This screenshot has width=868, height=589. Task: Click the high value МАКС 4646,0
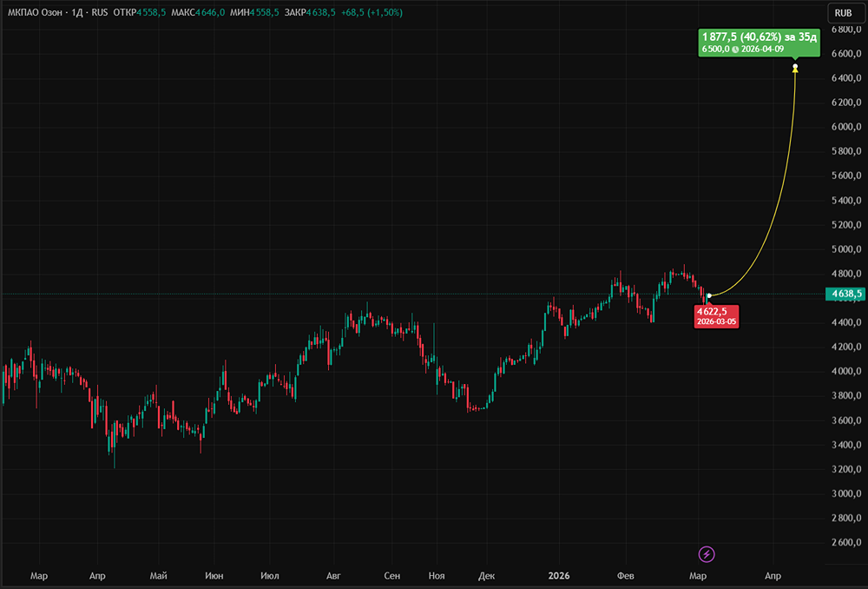198,12
